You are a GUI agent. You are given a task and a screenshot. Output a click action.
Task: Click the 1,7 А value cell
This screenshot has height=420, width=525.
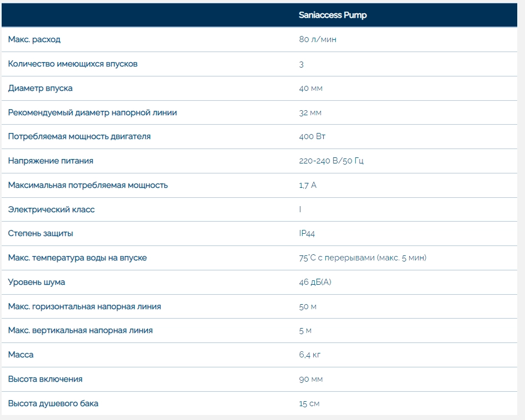pyautogui.click(x=308, y=185)
